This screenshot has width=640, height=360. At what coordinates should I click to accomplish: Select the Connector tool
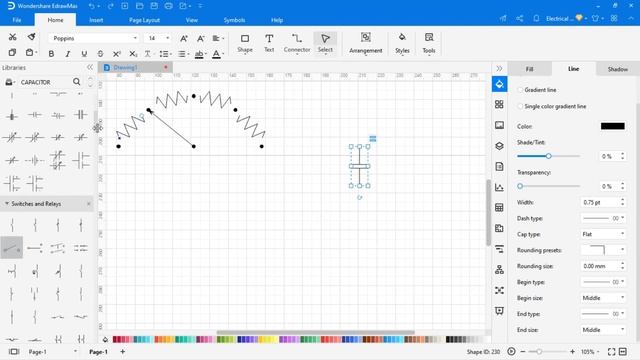click(297, 43)
